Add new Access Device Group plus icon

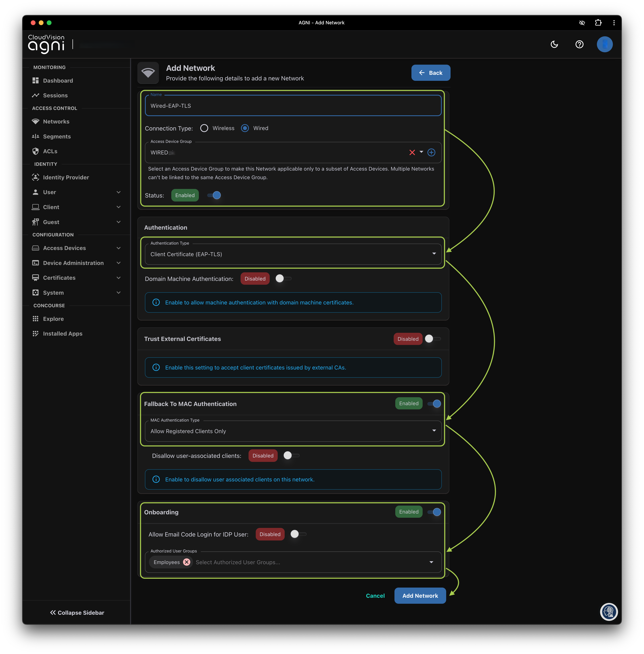[x=431, y=152]
